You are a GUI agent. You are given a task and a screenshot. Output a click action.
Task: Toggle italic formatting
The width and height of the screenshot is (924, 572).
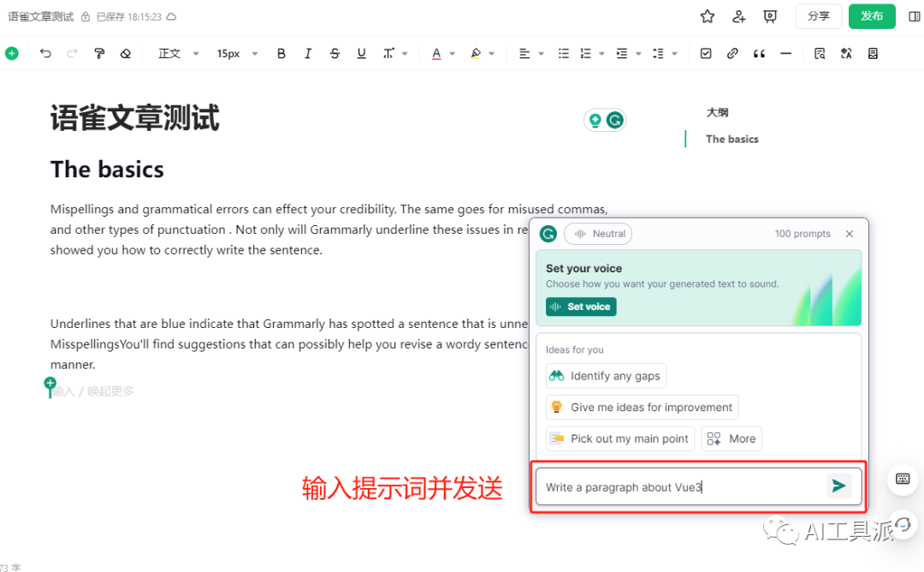coord(308,54)
